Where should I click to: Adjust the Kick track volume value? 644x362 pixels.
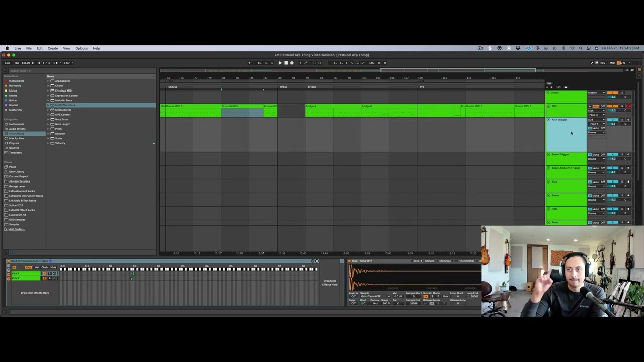(x=613, y=186)
